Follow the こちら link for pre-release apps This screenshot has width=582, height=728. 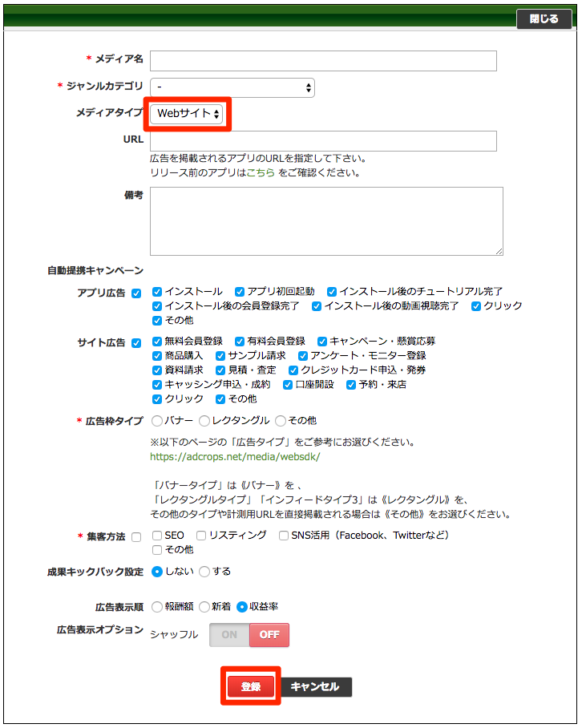point(261,172)
